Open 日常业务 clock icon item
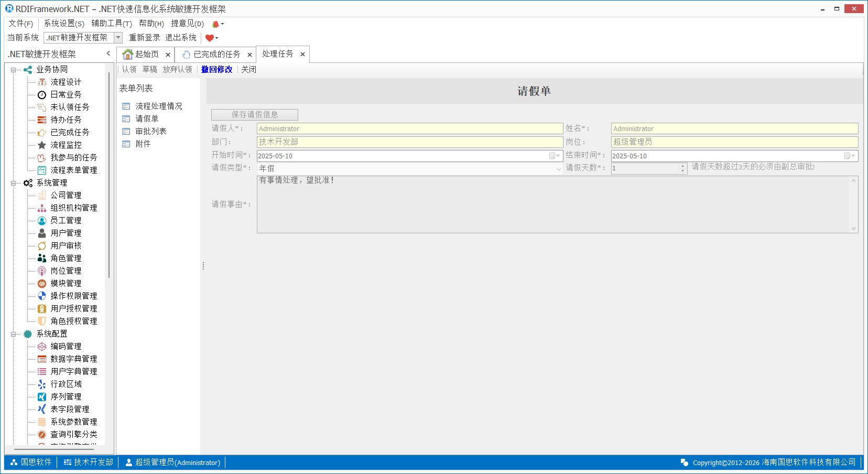Viewport: 868px width, 474px height. (42, 95)
